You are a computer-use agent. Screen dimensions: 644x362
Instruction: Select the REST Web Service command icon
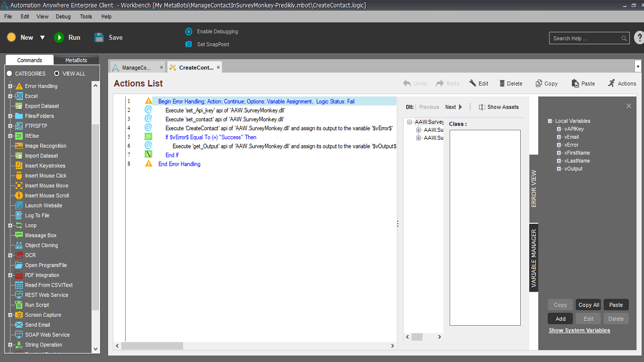(x=19, y=295)
